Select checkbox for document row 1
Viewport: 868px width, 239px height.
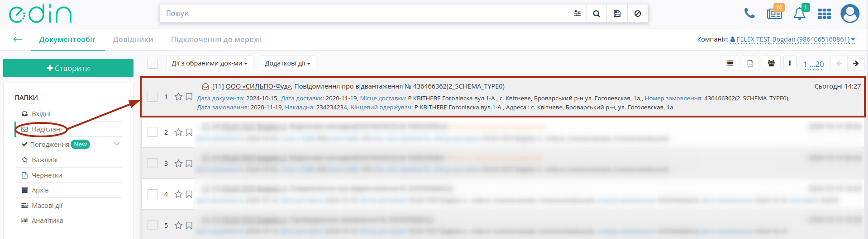coord(153,97)
